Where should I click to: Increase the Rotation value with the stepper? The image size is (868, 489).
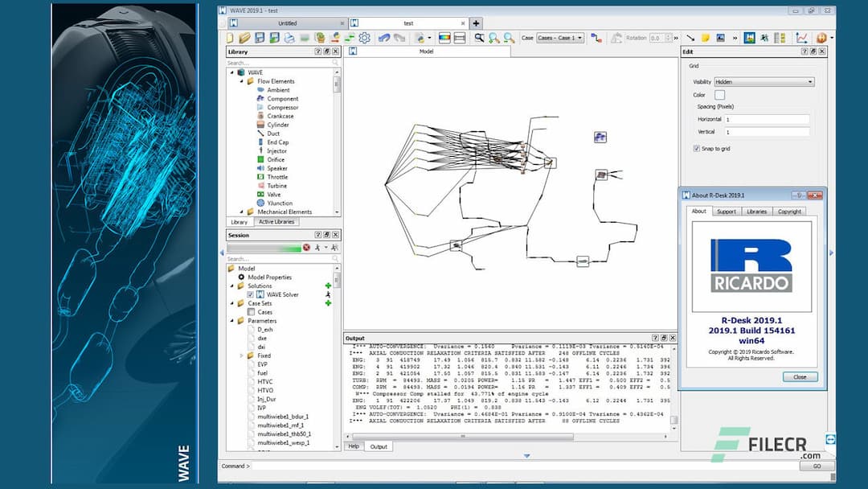coord(669,35)
